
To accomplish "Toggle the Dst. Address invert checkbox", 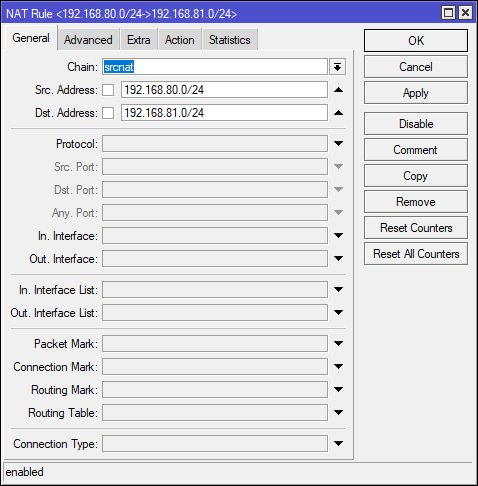I will click(108, 113).
